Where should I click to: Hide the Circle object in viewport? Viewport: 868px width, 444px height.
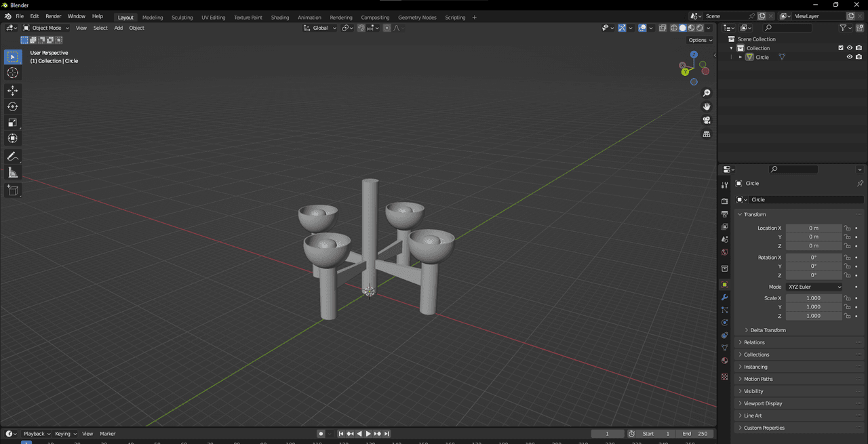(849, 57)
